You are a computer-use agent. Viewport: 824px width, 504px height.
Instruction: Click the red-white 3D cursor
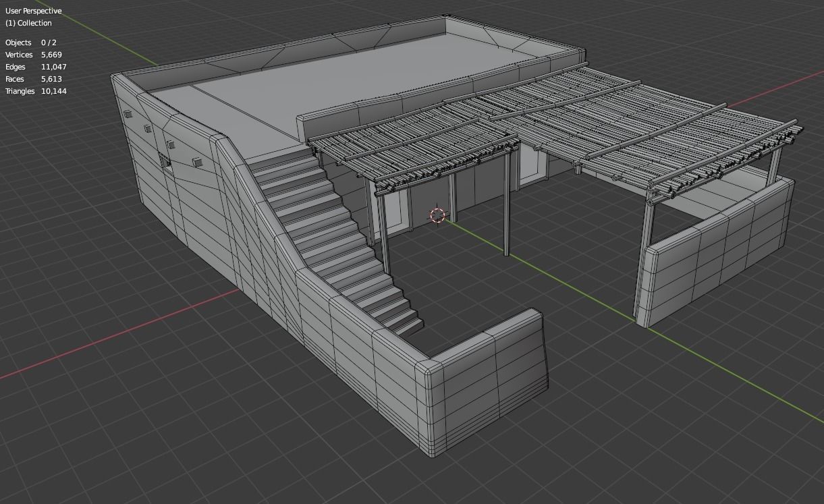[437, 215]
